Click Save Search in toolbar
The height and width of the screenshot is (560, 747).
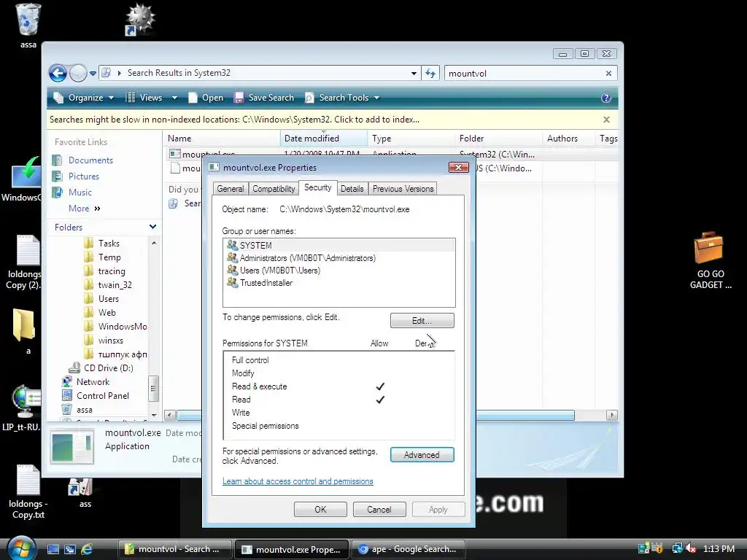[264, 98]
